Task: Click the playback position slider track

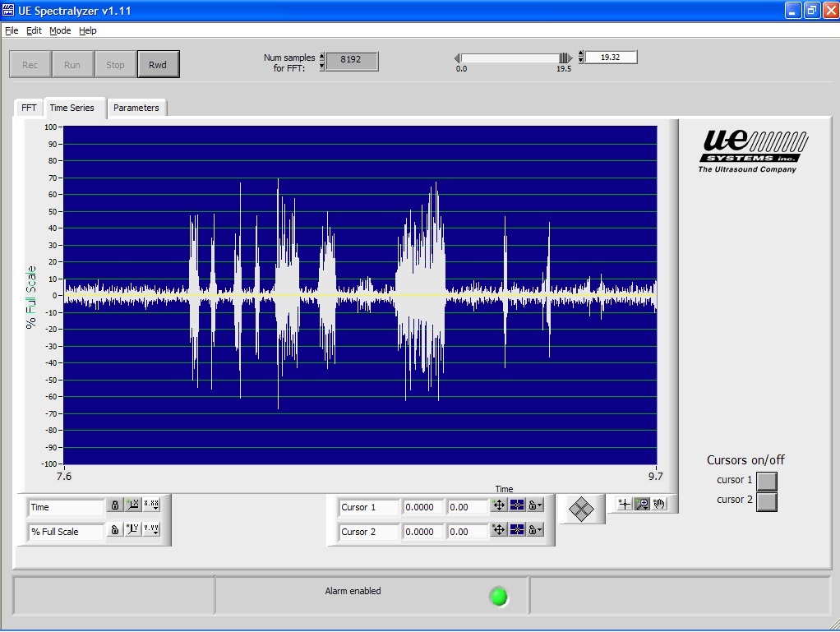Action: pyautogui.click(x=510, y=58)
